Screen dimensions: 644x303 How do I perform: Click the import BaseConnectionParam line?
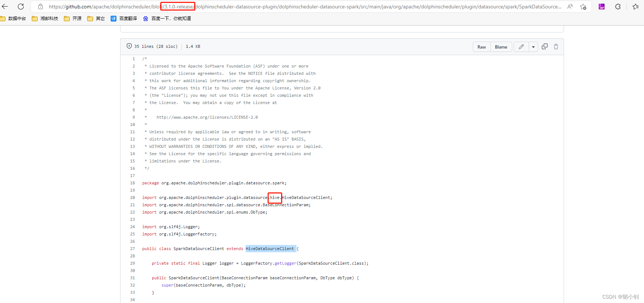tap(226, 205)
